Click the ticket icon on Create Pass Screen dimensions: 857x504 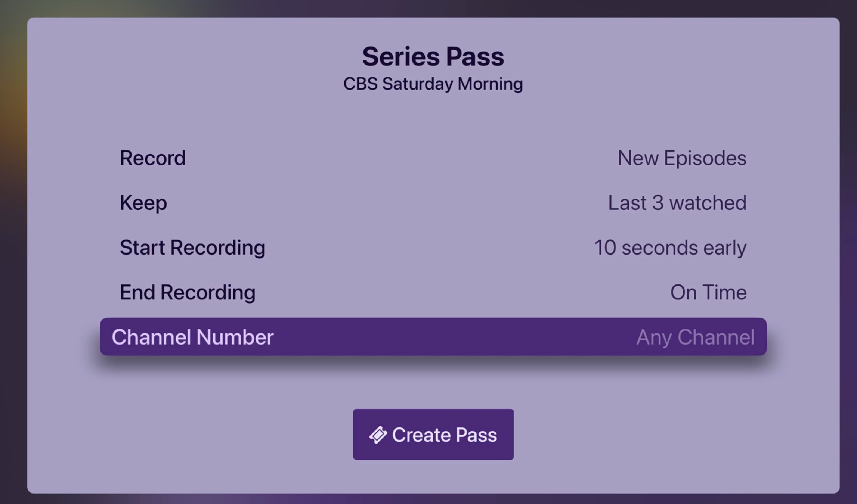378,435
